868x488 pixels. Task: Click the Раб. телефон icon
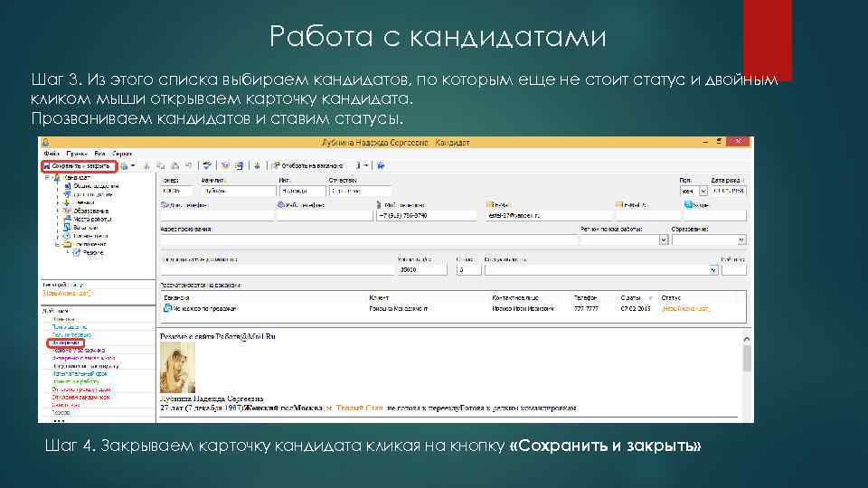coord(281,205)
